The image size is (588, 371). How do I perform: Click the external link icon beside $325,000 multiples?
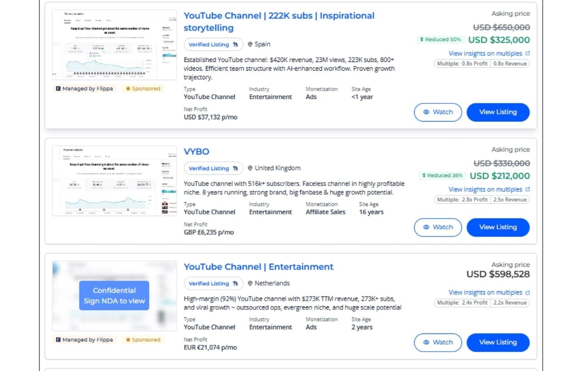527,53
